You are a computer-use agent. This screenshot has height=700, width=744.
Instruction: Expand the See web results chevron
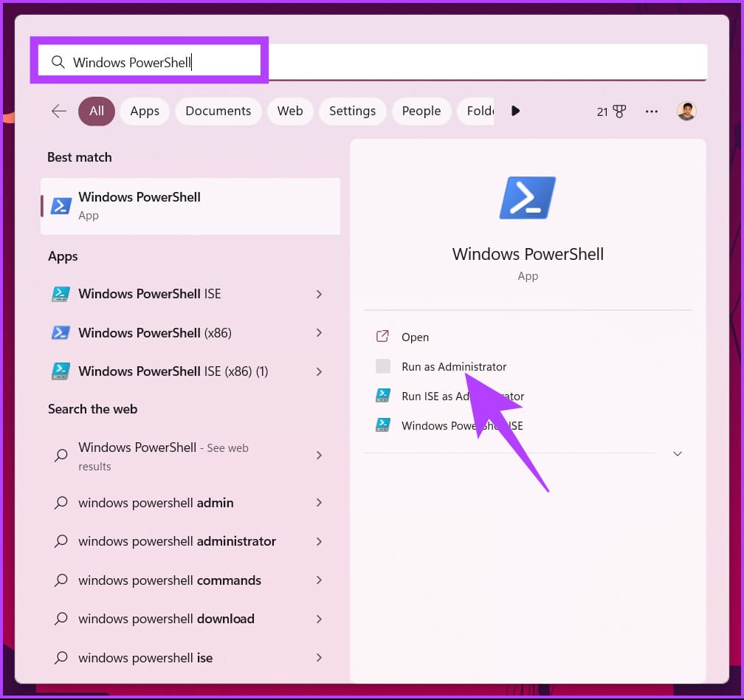point(319,456)
